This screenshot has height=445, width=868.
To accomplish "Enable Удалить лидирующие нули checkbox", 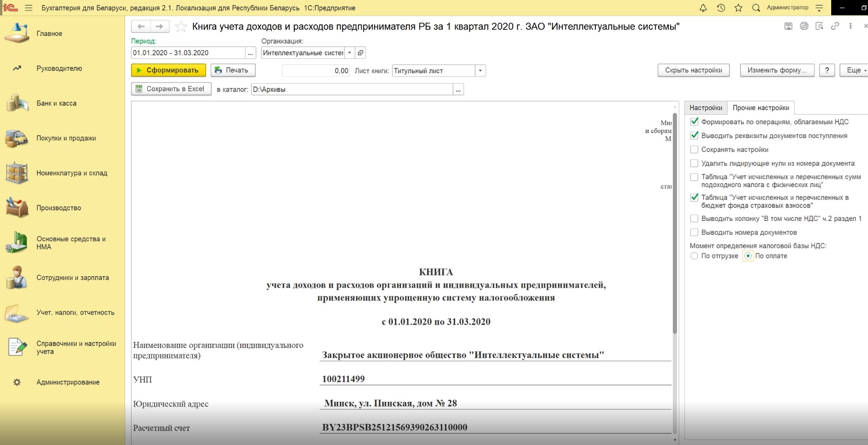I will (x=694, y=163).
